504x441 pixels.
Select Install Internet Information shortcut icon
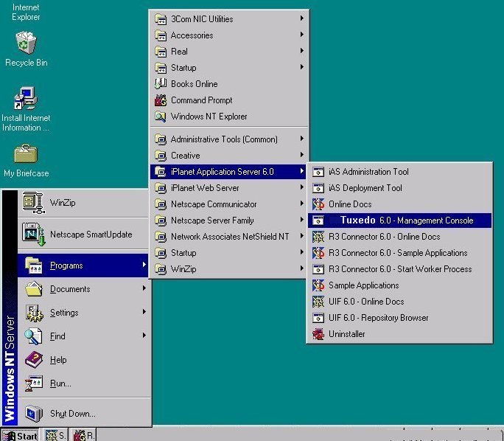pos(26,98)
